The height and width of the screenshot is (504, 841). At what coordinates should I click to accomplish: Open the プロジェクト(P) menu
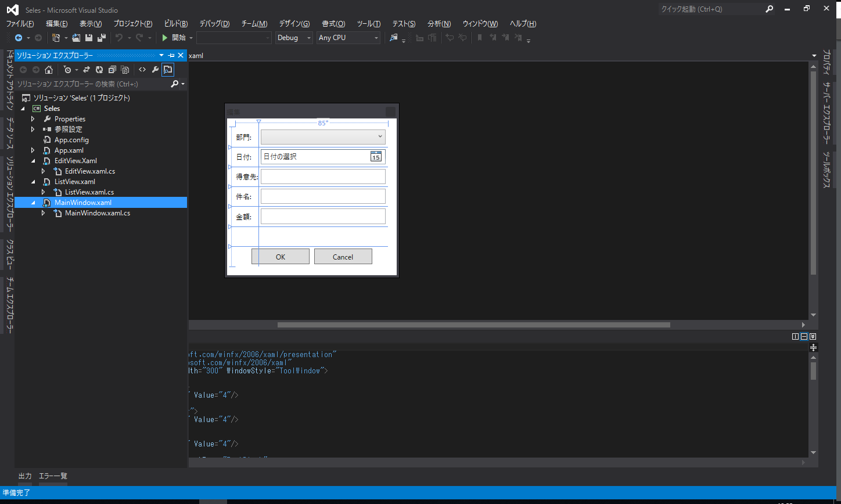point(133,24)
